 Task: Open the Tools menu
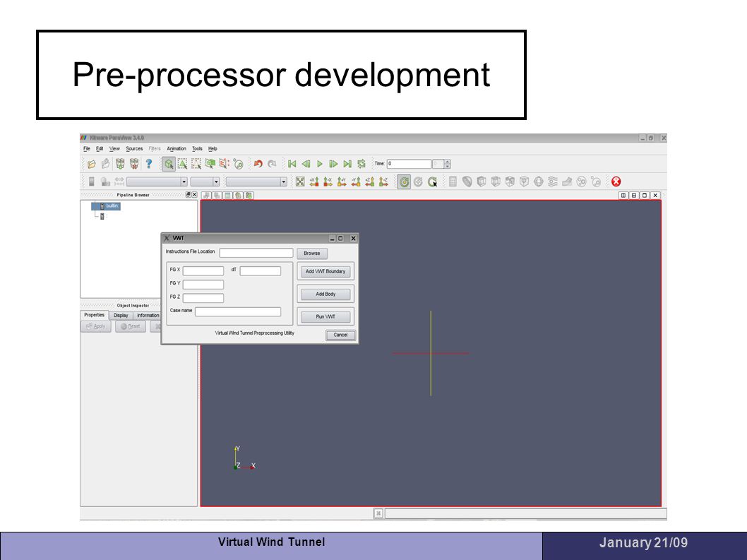coord(197,149)
